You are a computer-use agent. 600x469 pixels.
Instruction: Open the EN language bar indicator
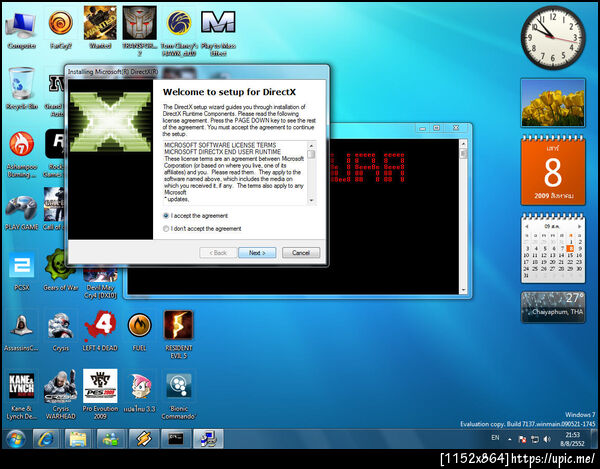495,438
